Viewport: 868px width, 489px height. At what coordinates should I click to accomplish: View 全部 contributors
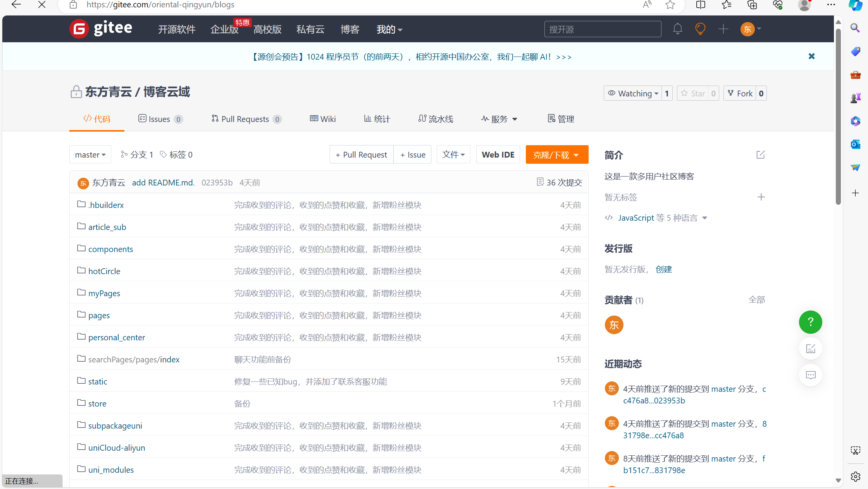[x=757, y=300]
